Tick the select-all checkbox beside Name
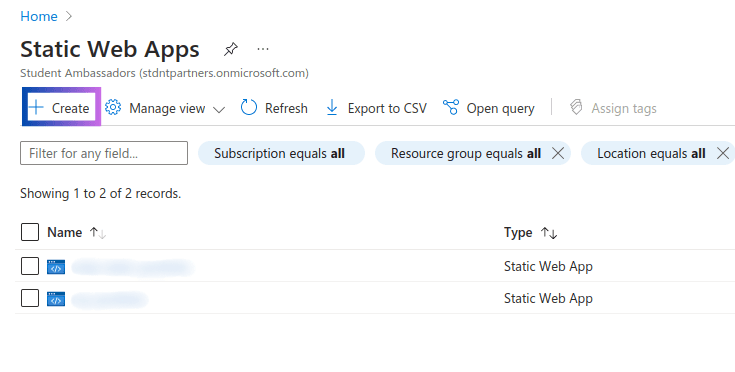This screenshot has width=735, height=372. coord(30,232)
